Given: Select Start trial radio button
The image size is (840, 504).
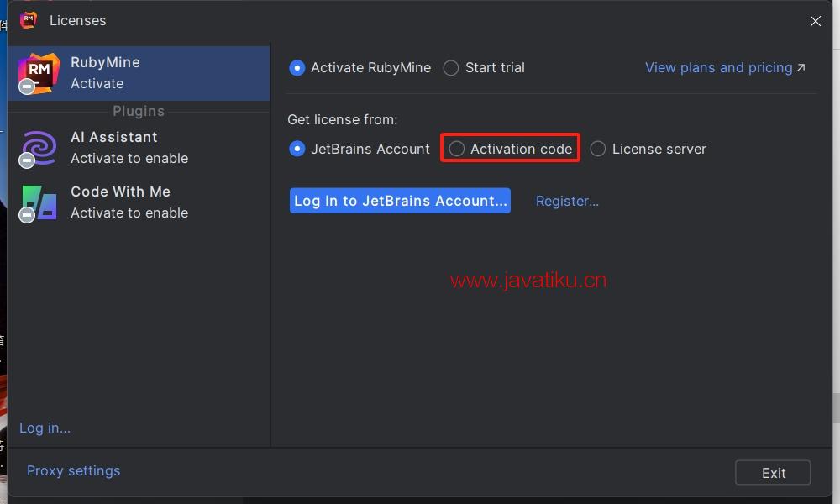Looking at the screenshot, I should (451, 68).
